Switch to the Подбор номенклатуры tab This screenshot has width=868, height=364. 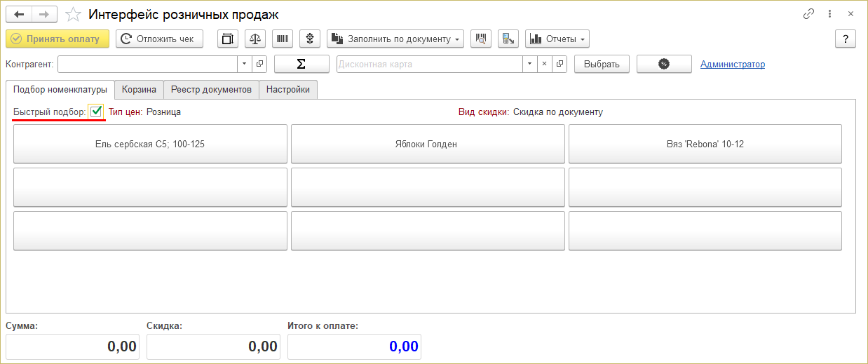tap(60, 90)
